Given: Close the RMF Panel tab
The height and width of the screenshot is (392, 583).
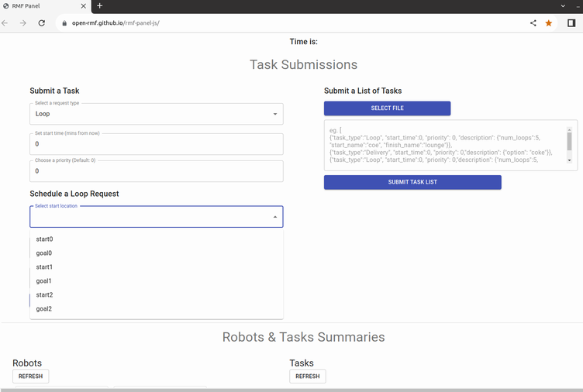Looking at the screenshot, I should point(83,6).
